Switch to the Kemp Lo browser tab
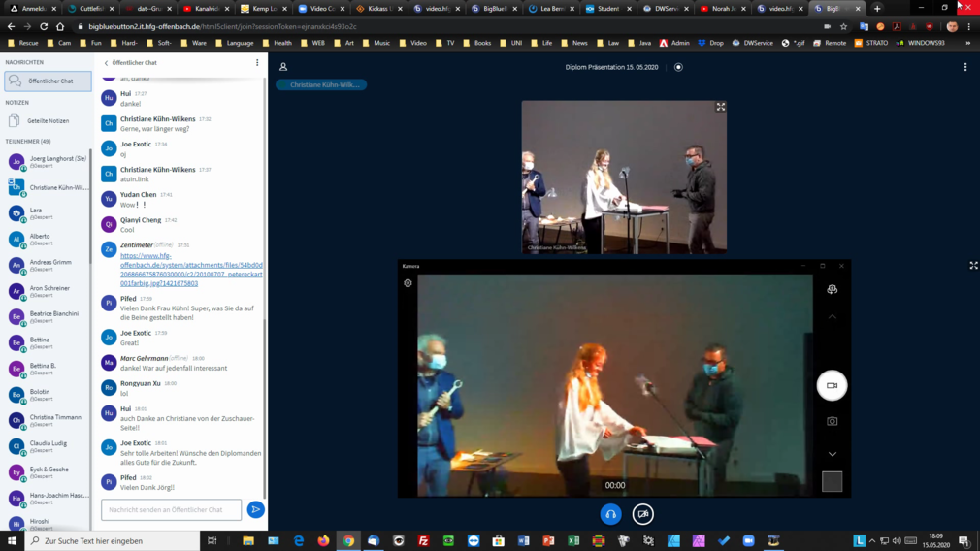The width and height of the screenshot is (980, 551). click(x=264, y=8)
